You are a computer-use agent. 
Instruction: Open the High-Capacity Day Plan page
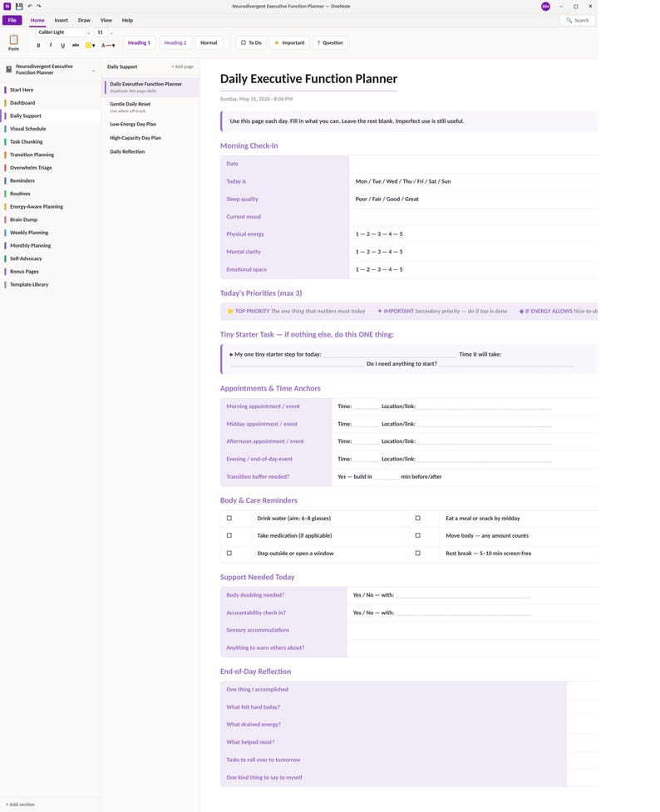click(x=151, y=138)
